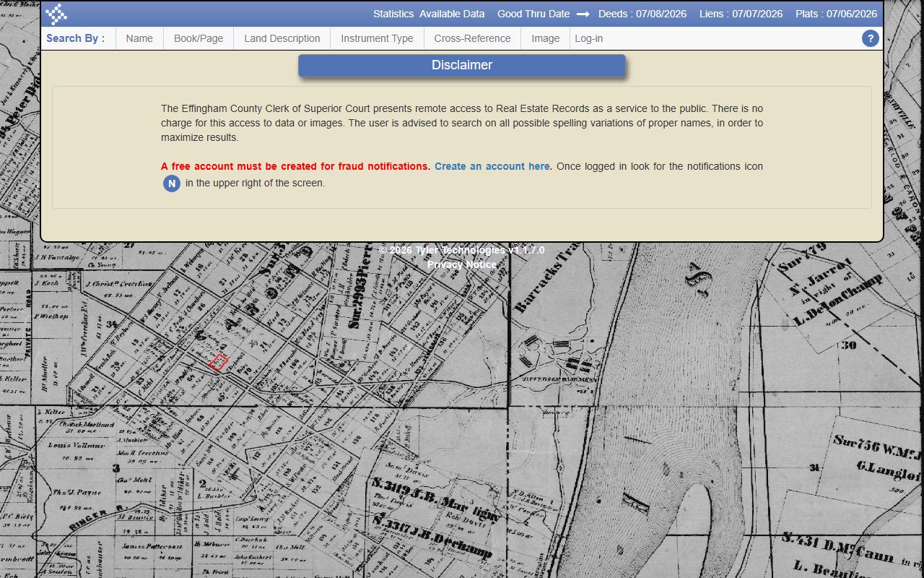Click the Log-in menu item

coord(589,38)
